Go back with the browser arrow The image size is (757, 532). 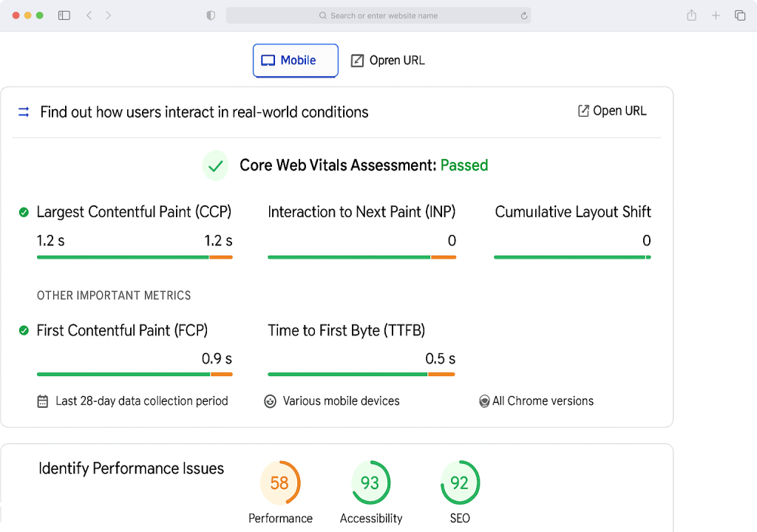pos(89,16)
